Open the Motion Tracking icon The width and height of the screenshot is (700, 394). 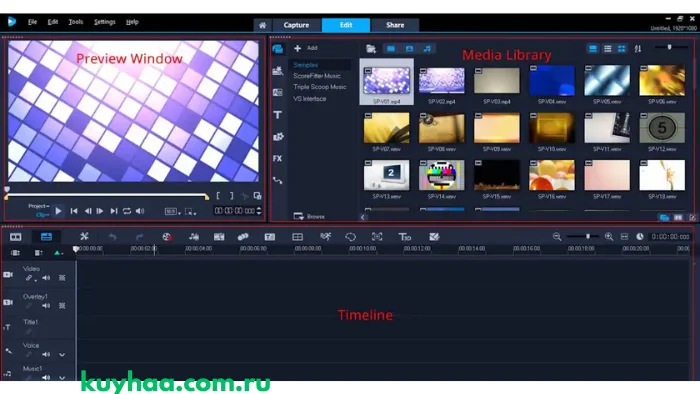coord(243,237)
